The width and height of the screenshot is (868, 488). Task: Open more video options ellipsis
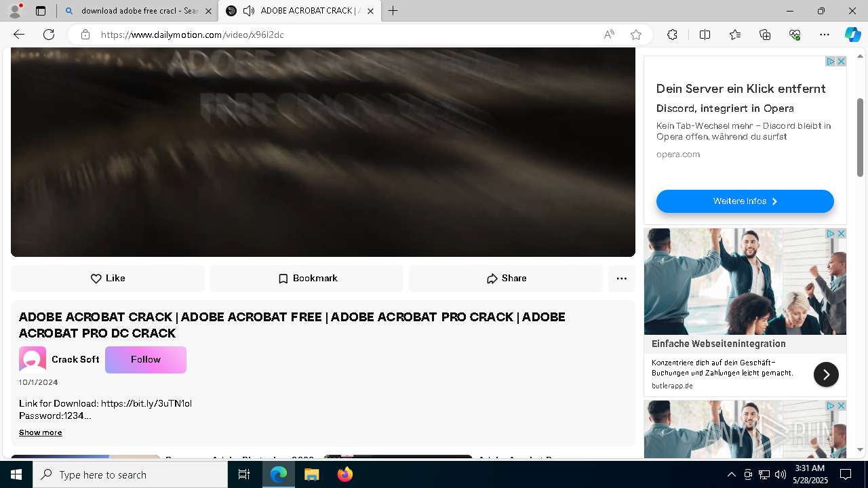pyautogui.click(x=622, y=279)
